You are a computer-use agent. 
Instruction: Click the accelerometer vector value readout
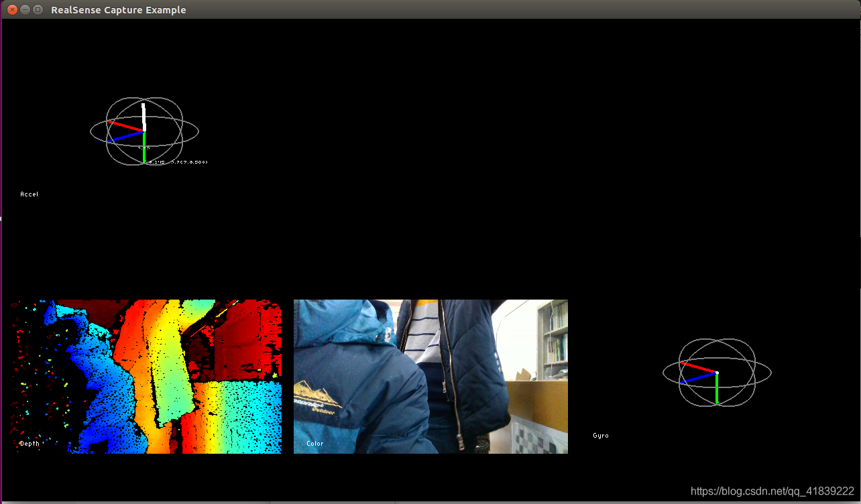[x=178, y=162]
